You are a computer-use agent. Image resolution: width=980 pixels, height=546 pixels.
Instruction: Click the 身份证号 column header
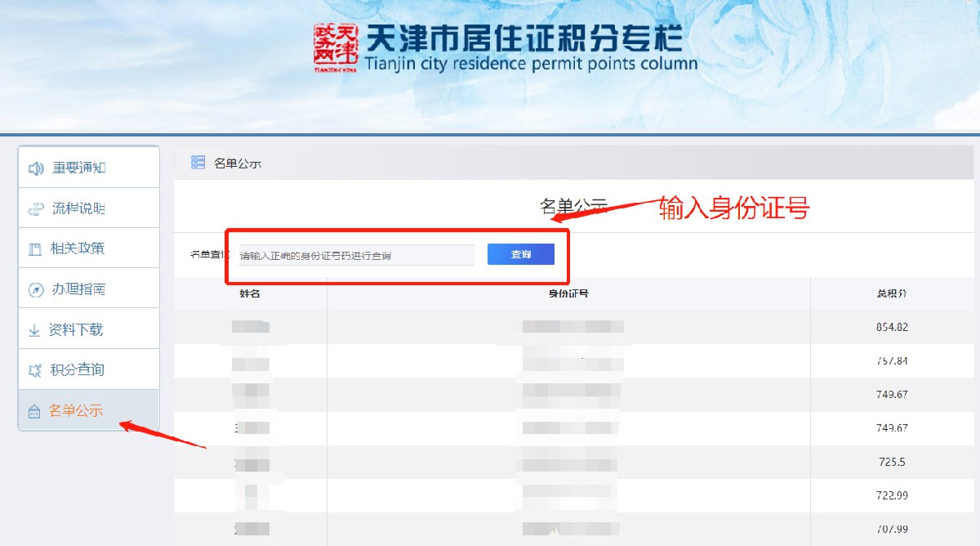[x=568, y=293]
